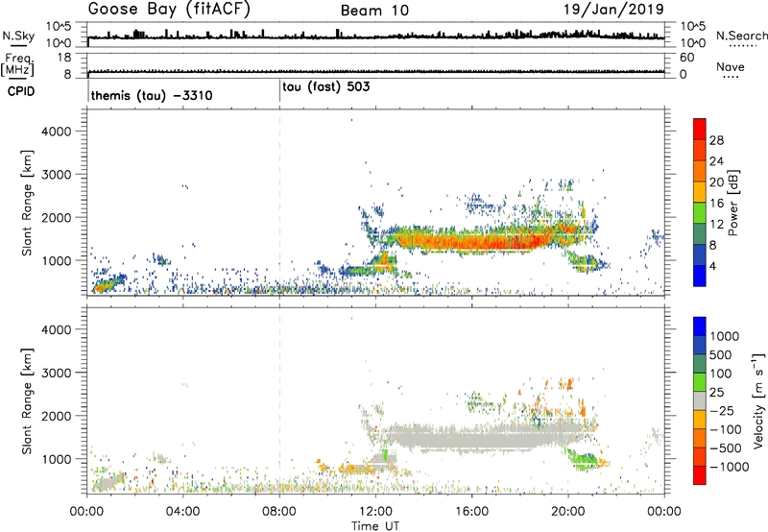This screenshot has height=532, width=768.
Task: Click the "Time UT" axis title
Action: tap(375, 526)
